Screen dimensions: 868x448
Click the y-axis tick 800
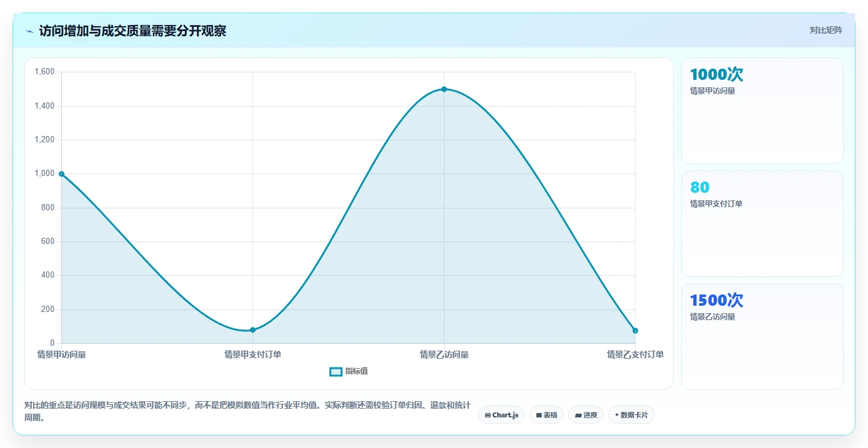tap(48, 208)
